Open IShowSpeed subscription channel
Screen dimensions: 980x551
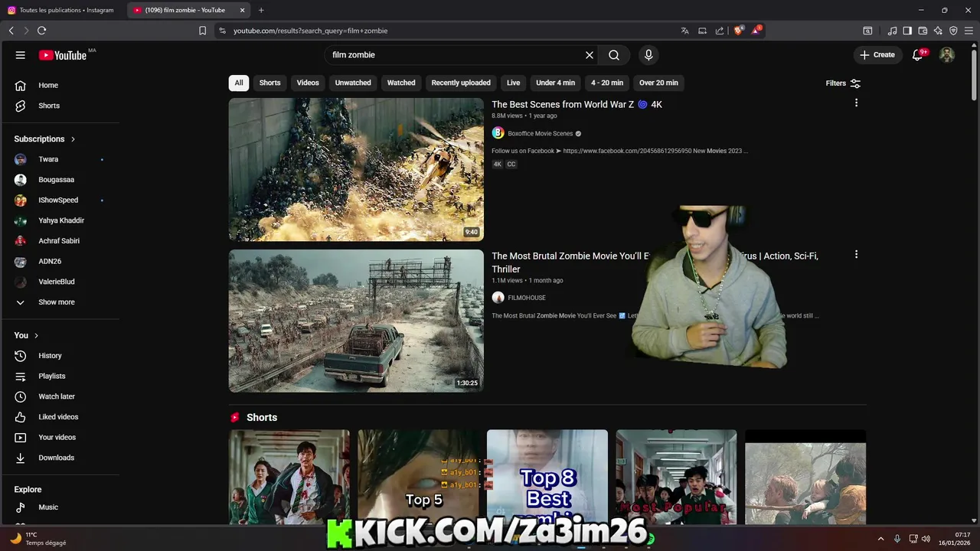click(x=60, y=200)
